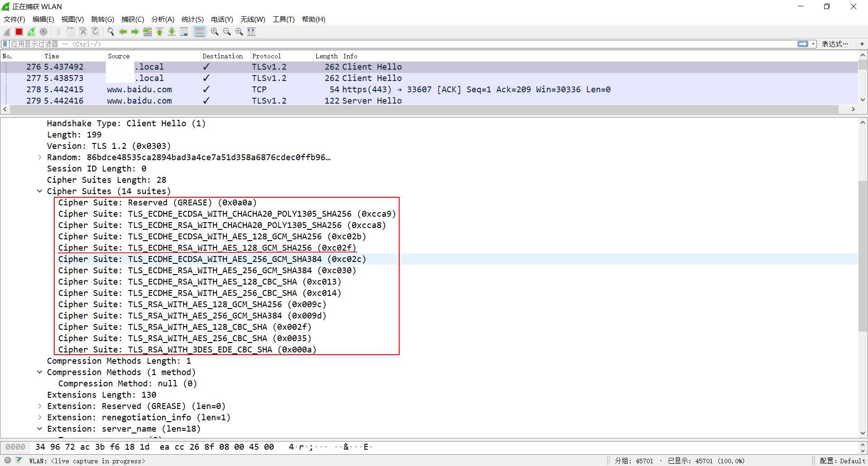The width and height of the screenshot is (868, 466).
Task: Open the find packet magnifier
Action: click(x=111, y=32)
